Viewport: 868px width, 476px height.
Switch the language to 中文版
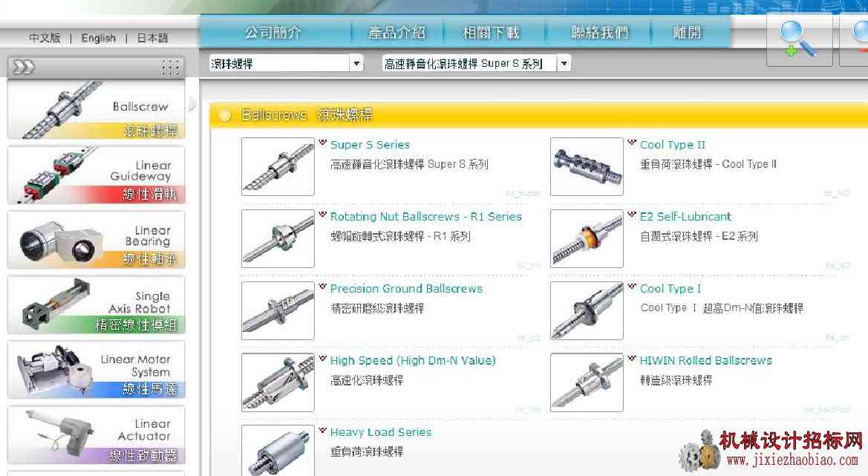(x=45, y=38)
